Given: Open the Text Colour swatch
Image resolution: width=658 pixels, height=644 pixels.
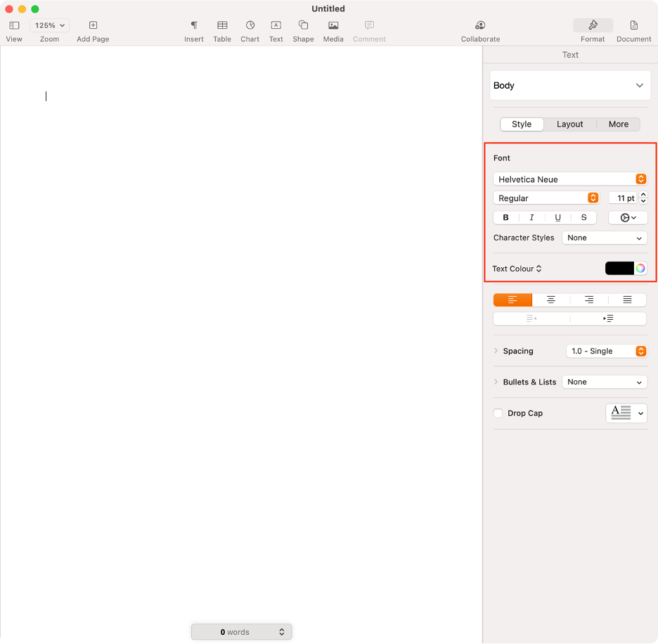Looking at the screenshot, I should click(618, 268).
